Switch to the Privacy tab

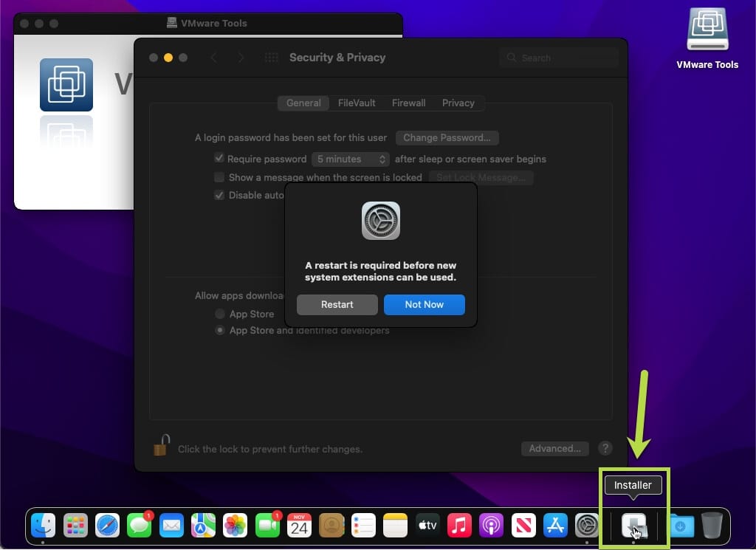point(458,103)
